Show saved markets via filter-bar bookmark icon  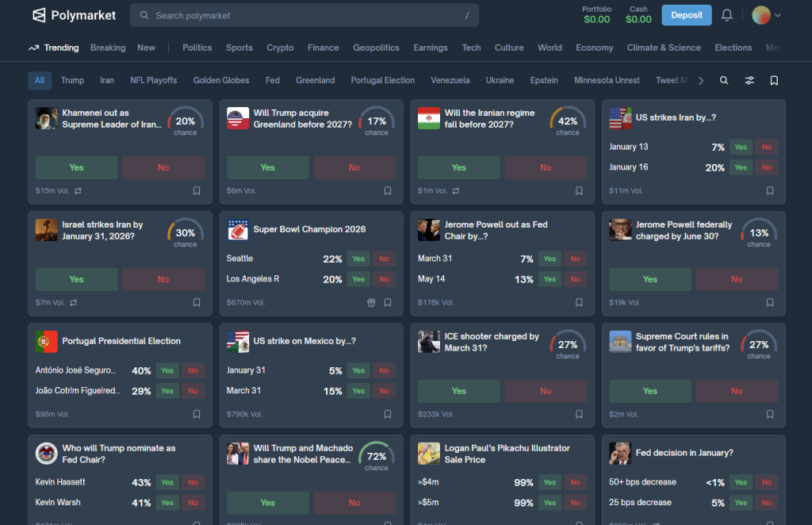(x=774, y=80)
